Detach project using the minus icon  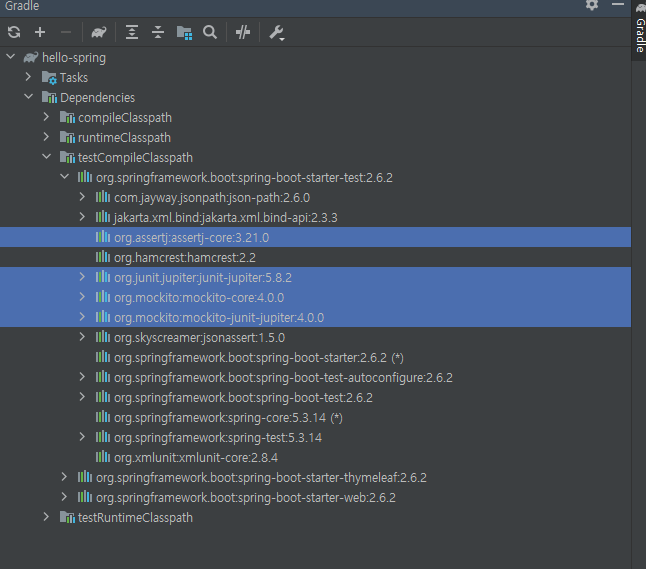coord(66,32)
